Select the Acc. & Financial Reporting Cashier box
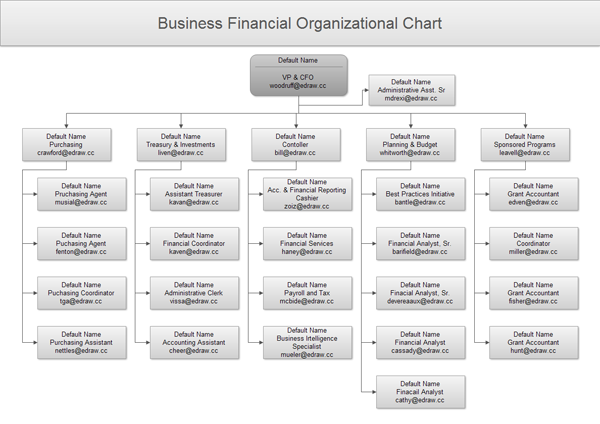The height and width of the screenshot is (424, 600). (308, 193)
